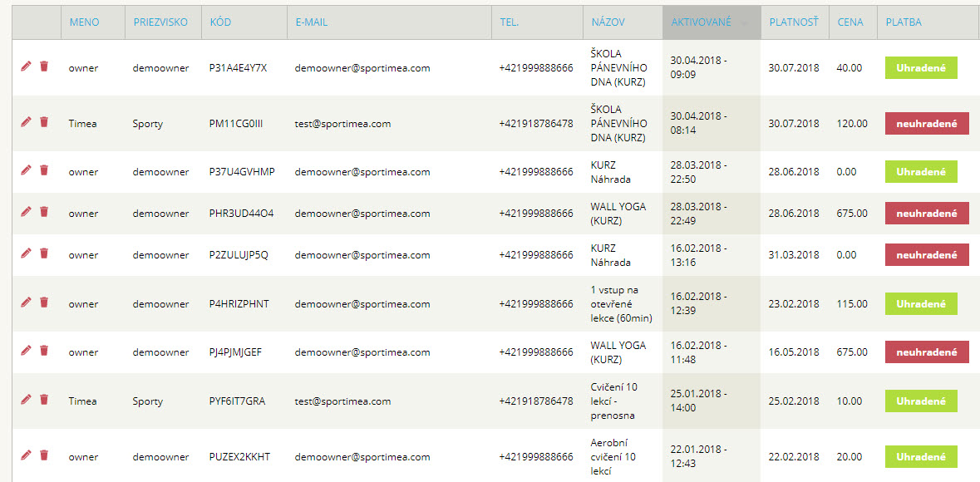Screen dimensions: 980x482
Task: Open edit pencil for code P2ZULUJP5Q
Action: (x=26, y=253)
